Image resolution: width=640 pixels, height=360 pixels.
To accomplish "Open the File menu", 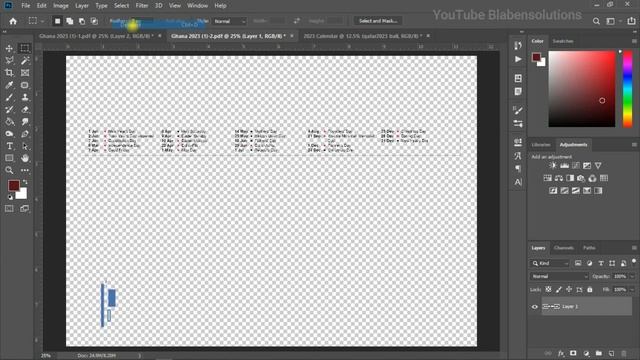I will pyautogui.click(x=26, y=6).
